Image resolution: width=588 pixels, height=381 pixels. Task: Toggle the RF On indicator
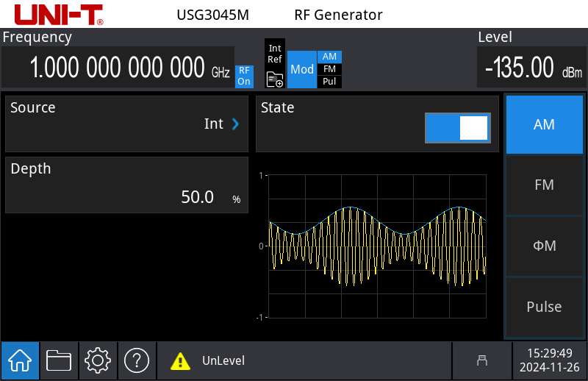(x=243, y=76)
